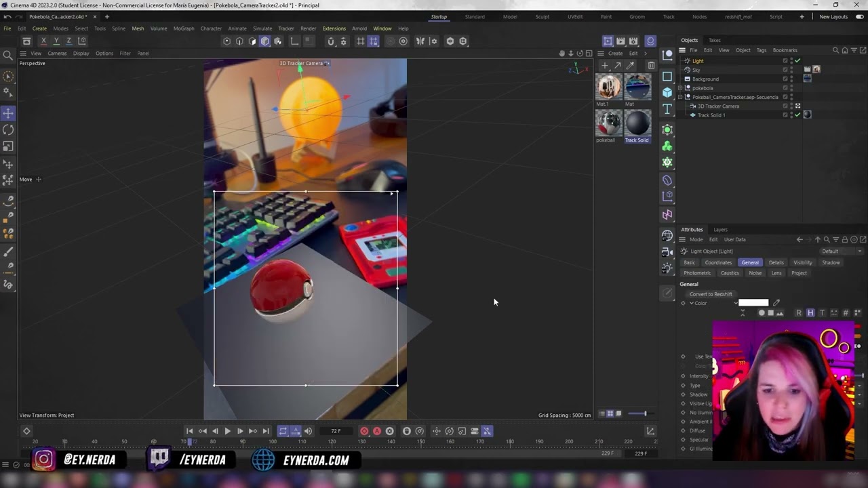Toggle 3D Tracker Camera layer square

click(785, 106)
